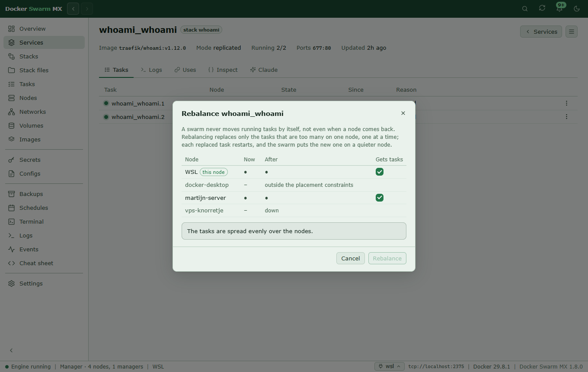Click the whoami_whoami.1 task name
Image resolution: width=588 pixels, height=372 pixels.
click(x=138, y=103)
